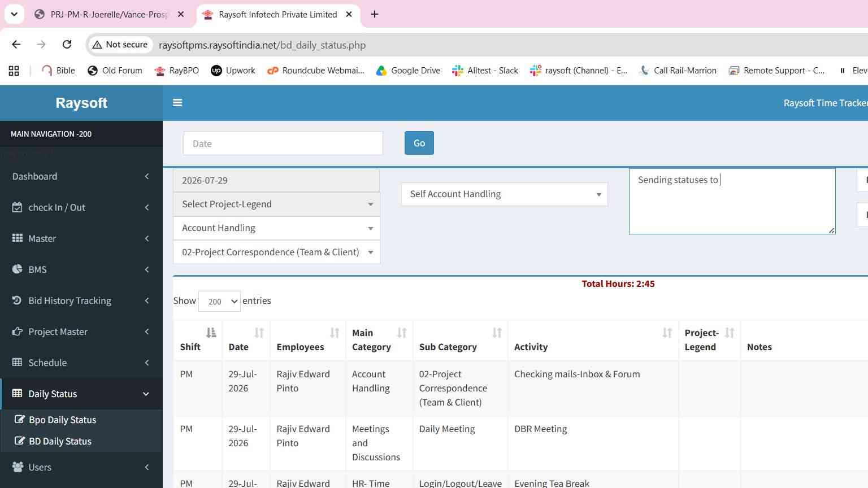The width and height of the screenshot is (868, 488).
Task: Open the Chrome apps grid icon
Action: click(x=14, y=71)
